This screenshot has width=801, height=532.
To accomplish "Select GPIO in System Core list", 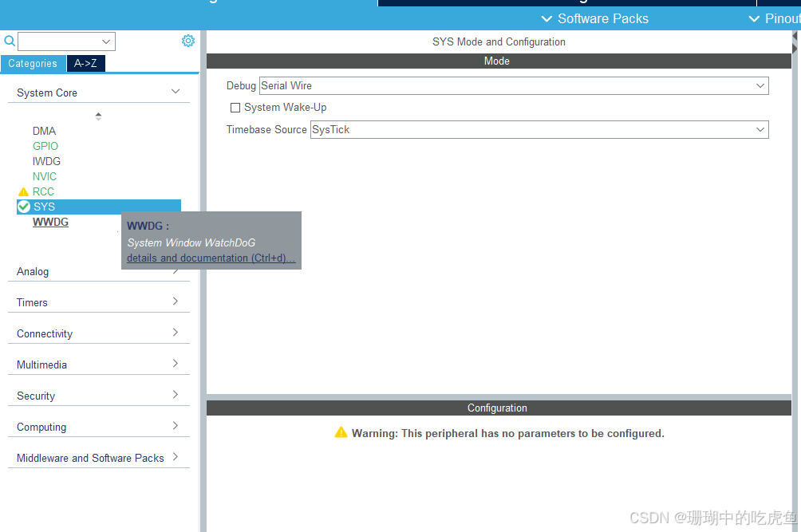I will tap(45, 146).
